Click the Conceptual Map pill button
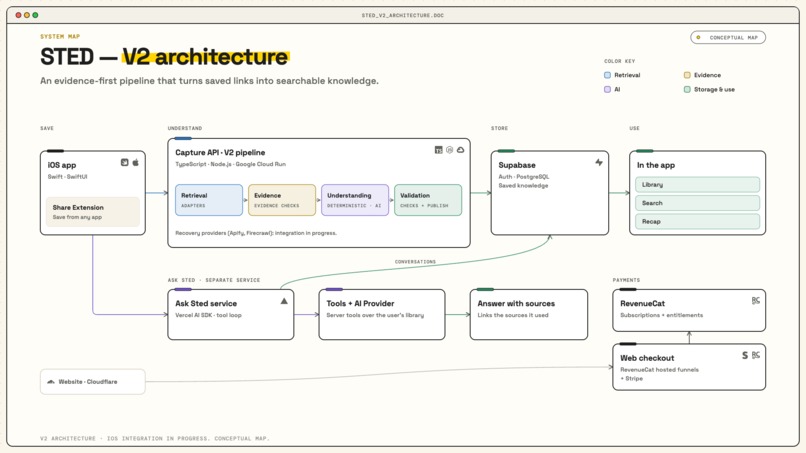This screenshot has height=453, width=806. (728, 38)
